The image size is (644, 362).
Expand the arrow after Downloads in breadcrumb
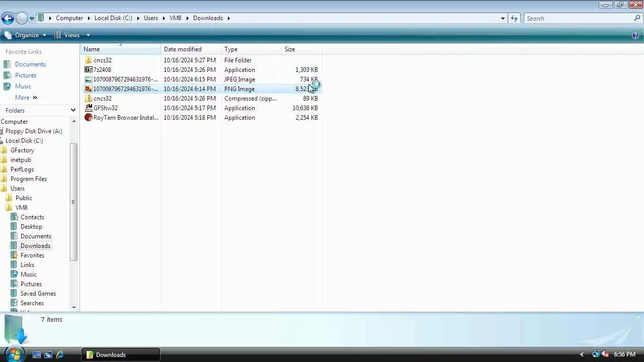coord(228,18)
